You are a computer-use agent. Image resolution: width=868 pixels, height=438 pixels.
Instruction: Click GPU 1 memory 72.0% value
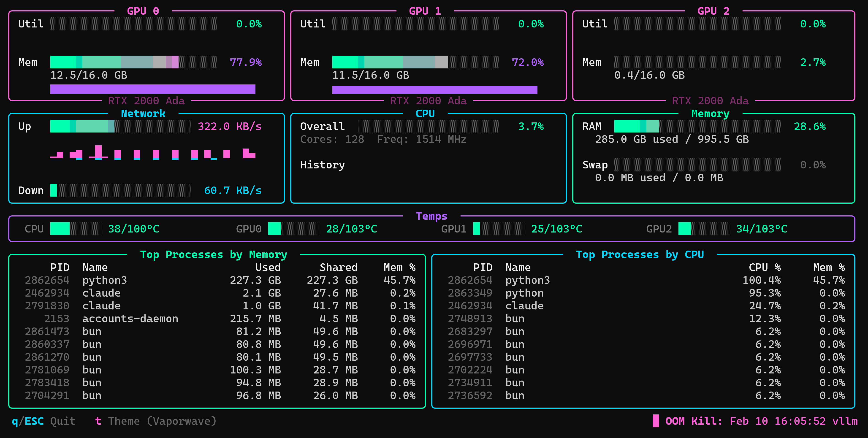[528, 62]
